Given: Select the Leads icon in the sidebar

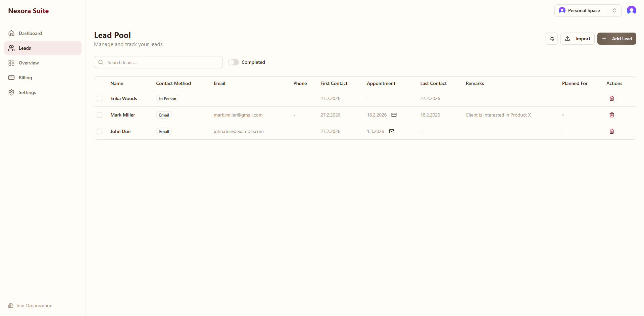Looking at the screenshot, I should click(x=11, y=48).
